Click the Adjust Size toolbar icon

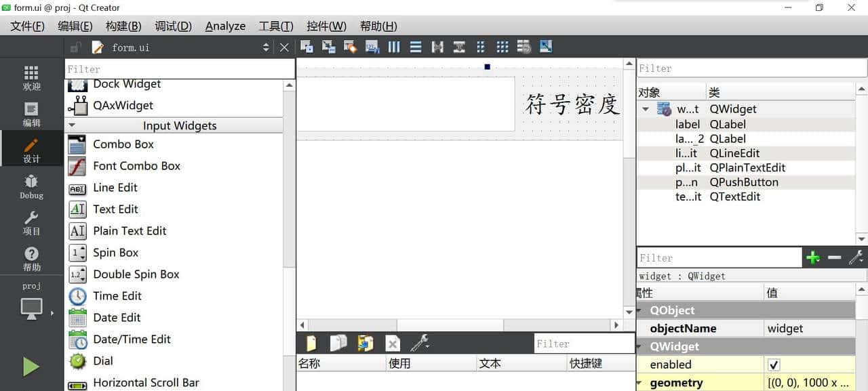(545, 47)
